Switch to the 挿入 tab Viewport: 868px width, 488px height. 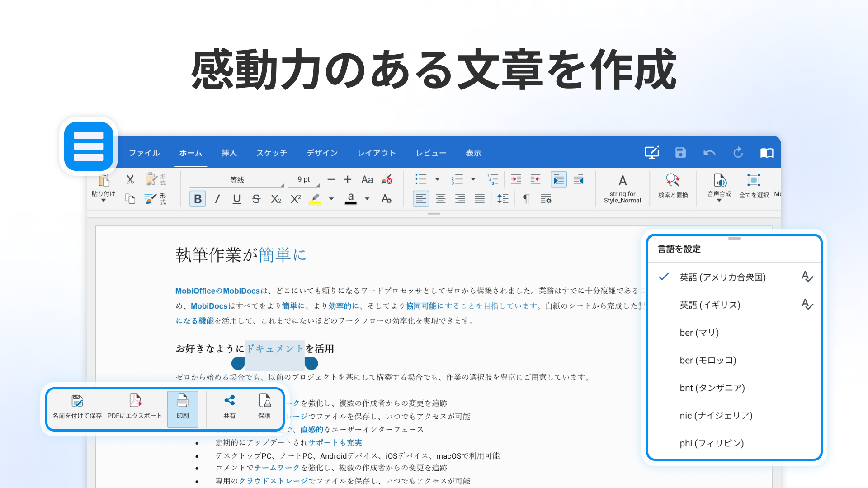click(x=229, y=153)
